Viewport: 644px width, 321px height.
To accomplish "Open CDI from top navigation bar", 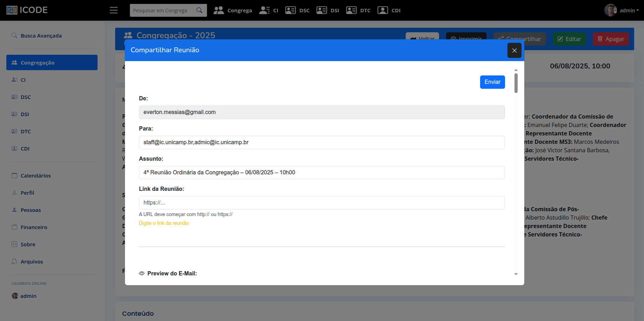I will tap(389, 11).
